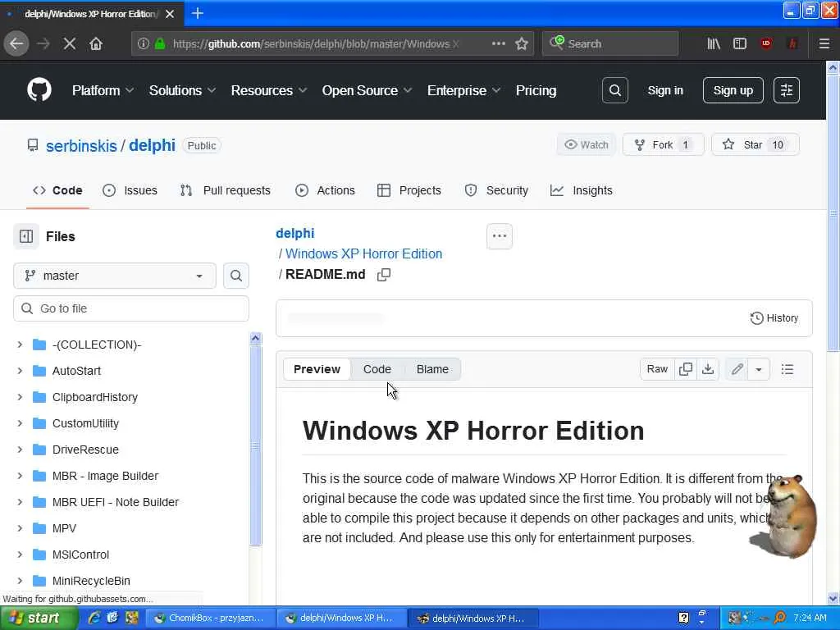This screenshot has width=840, height=630.
Task: Switch to the Projects tab
Action: click(409, 190)
